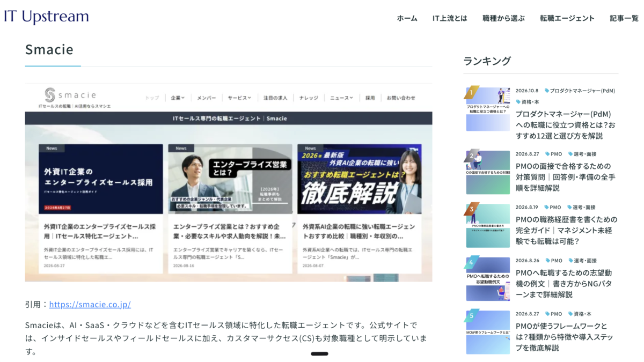644x362 pixels.
Task: Open article PMOの職務経歴書を書くための完全ガイド
Action: pos(566,230)
